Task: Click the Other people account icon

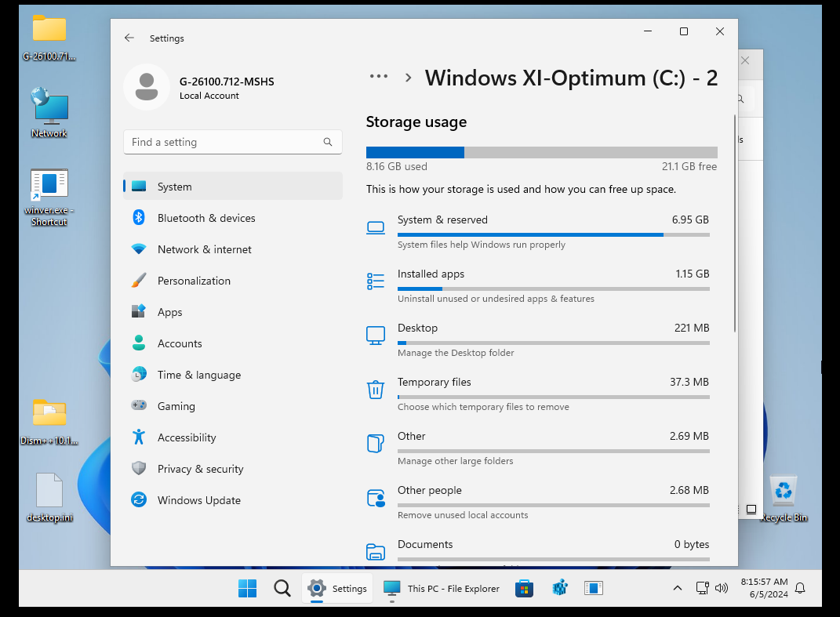Action: [376, 498]
